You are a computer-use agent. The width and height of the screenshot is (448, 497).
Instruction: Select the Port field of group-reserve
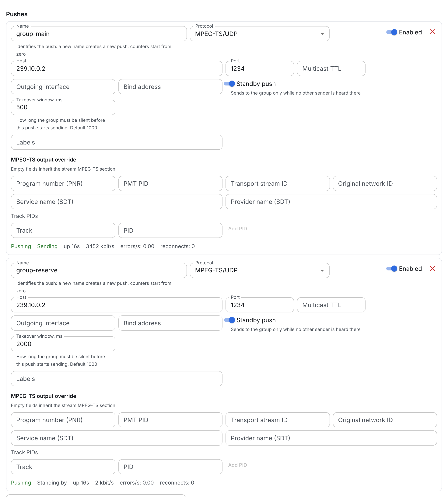259,305
